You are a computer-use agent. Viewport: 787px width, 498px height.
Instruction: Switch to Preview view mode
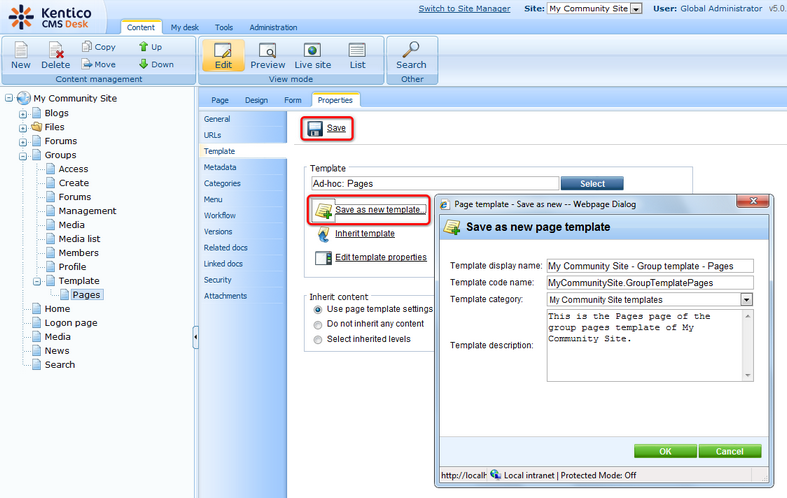click(268, 55)
